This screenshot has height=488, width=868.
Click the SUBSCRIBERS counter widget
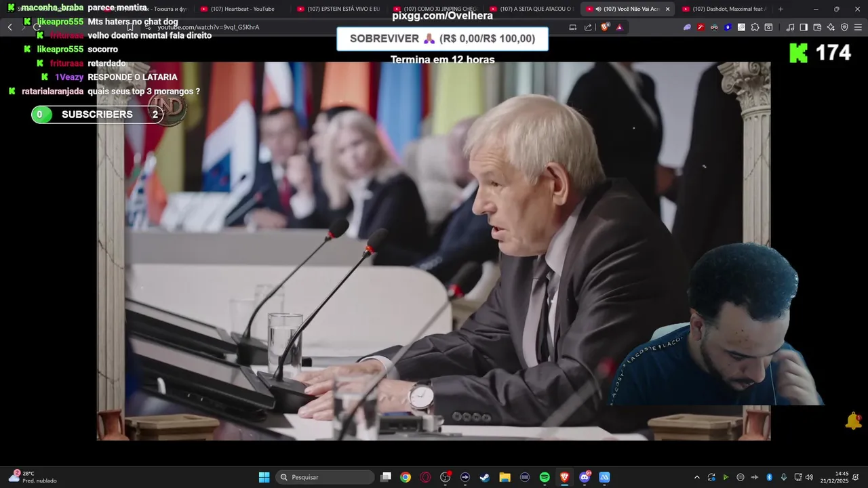pyautogui.click(x=97, y=115)
